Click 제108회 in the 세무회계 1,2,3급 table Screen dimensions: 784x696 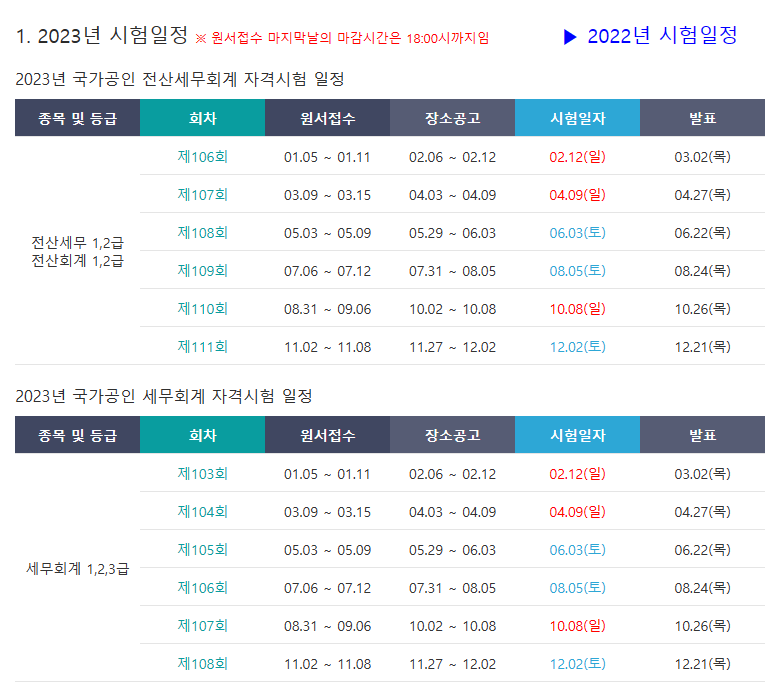[x=202, y=664]
